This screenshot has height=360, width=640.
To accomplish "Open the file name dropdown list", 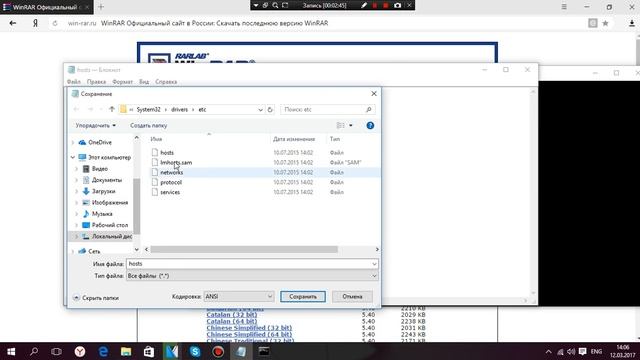I will pyautogui.click(x=374, y=264).
